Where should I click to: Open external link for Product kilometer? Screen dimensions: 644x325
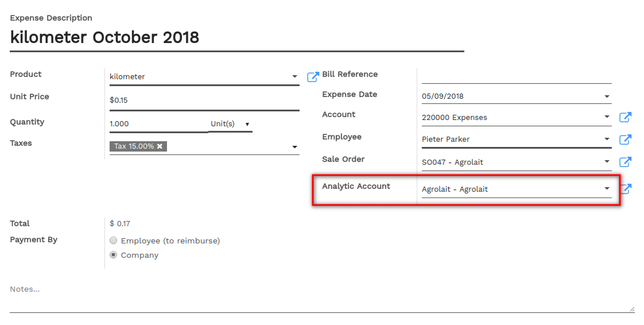pyautogui.click(x=313, y=76)
